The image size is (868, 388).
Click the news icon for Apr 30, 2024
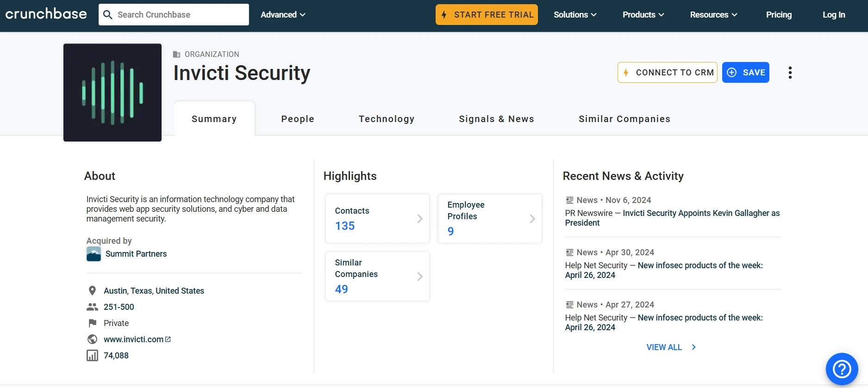(x=569, y=253)
